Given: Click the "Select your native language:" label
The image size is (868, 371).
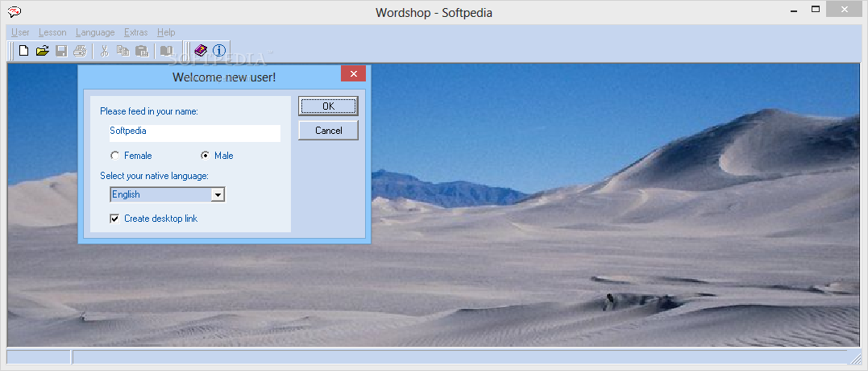Looking at the screenshot, I should point(155,176).
